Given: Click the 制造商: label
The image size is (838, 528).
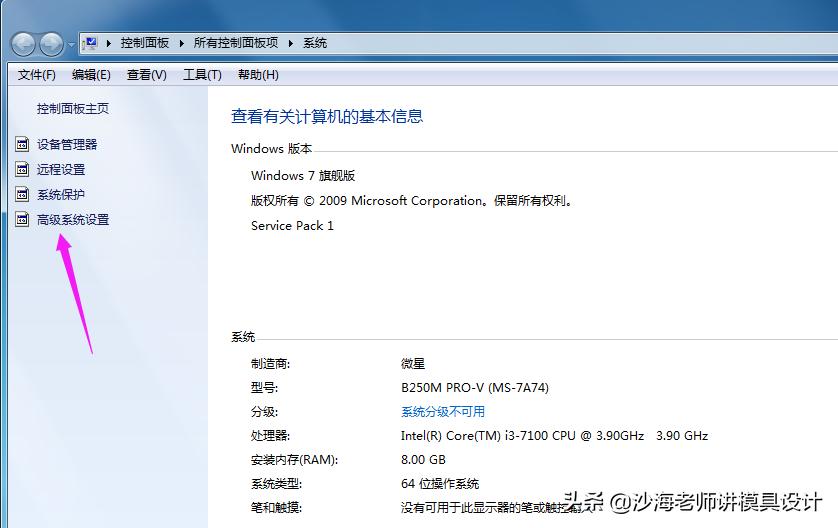Looking at the screenshot, I should 270,364.
